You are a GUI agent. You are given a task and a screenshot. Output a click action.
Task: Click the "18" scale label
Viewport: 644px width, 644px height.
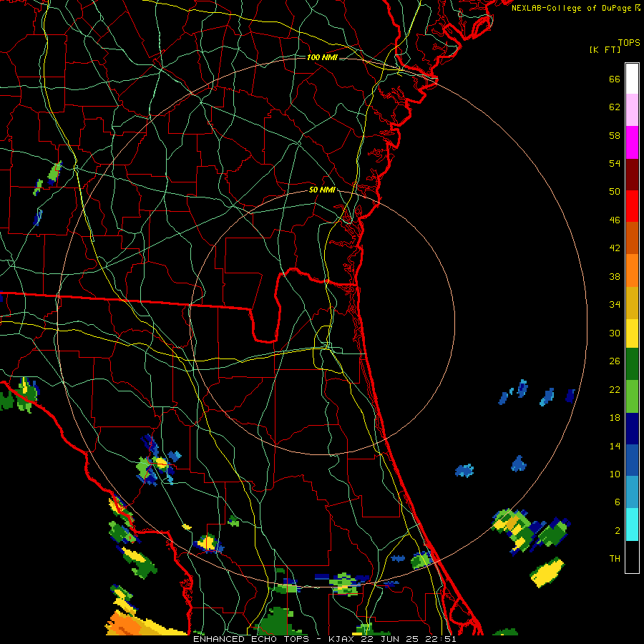(615, 418)
